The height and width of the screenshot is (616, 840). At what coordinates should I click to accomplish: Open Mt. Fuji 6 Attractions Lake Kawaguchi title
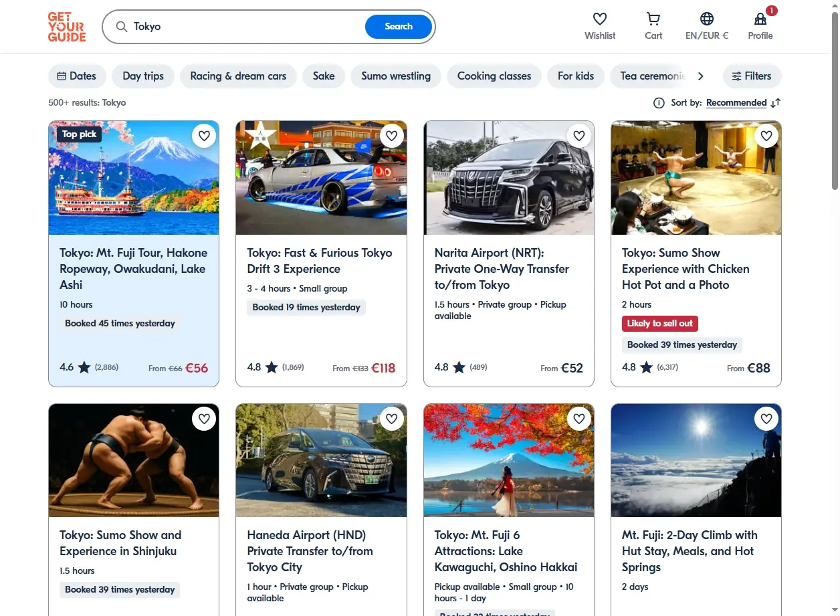tap(506, 551)
